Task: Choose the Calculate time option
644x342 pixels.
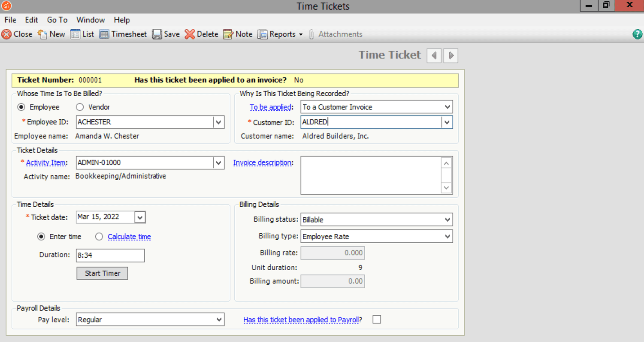Action: [x=99, y=236]
